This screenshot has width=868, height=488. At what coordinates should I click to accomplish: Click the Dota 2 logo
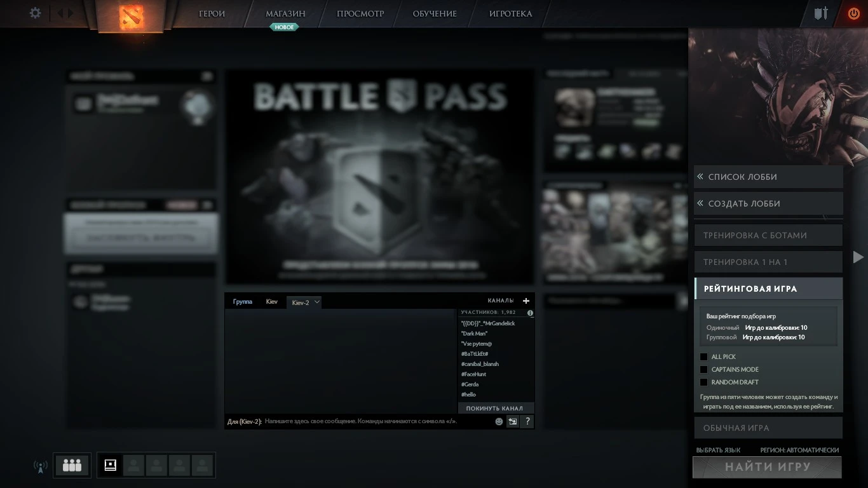132,16
